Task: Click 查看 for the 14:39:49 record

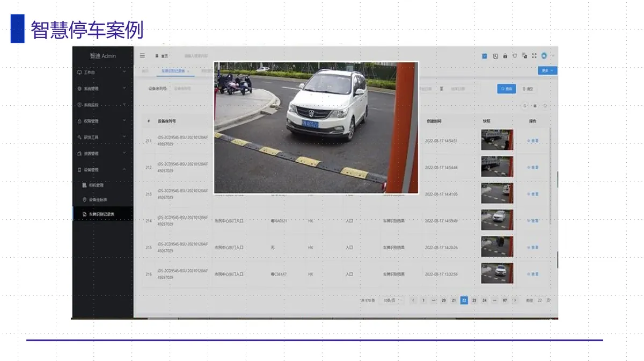Action: (533, 221)
